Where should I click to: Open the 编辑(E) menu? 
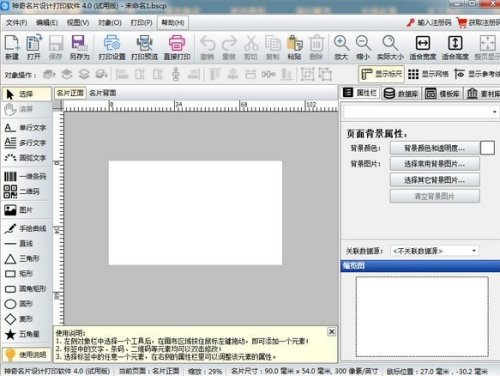pyautogui.click(x=47, y=23)
